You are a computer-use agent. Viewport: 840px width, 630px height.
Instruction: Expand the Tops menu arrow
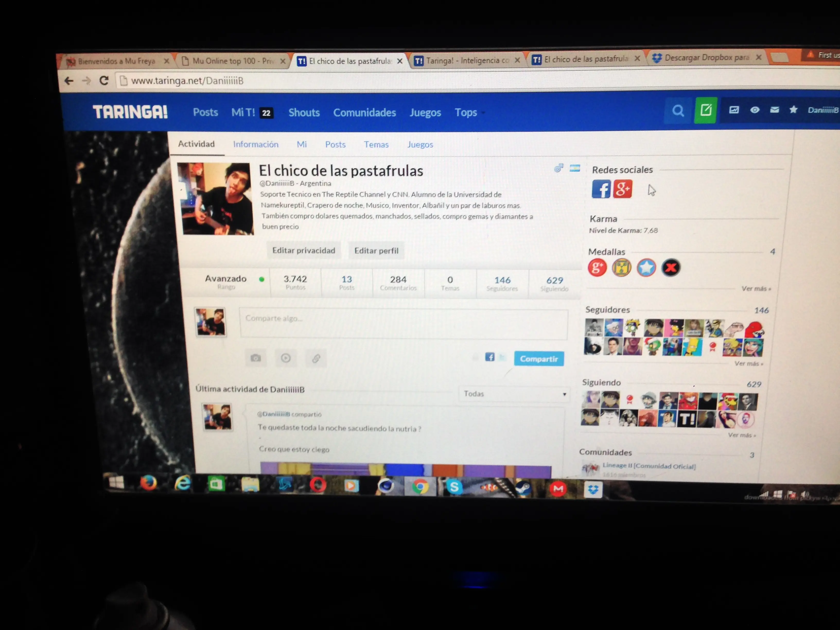pyautogui.click(x=483, y=113)
